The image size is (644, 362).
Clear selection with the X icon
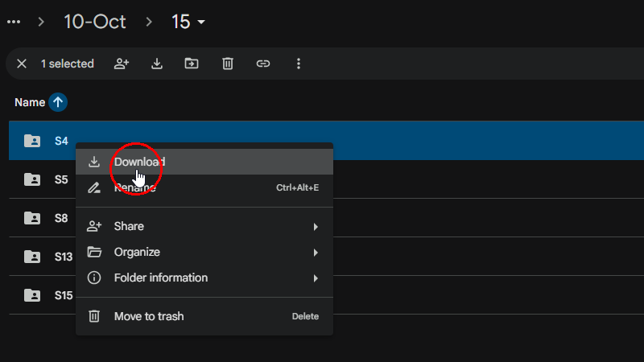(22, 64)
